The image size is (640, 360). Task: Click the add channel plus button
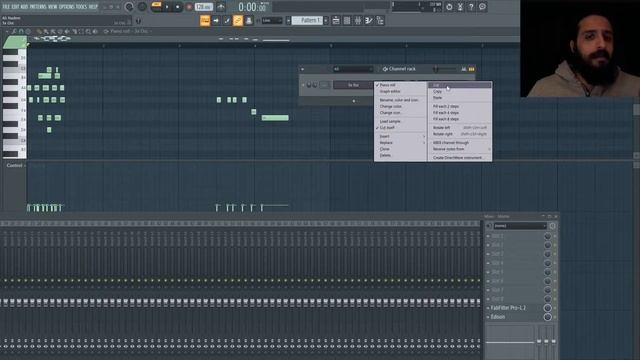point(354,101)
